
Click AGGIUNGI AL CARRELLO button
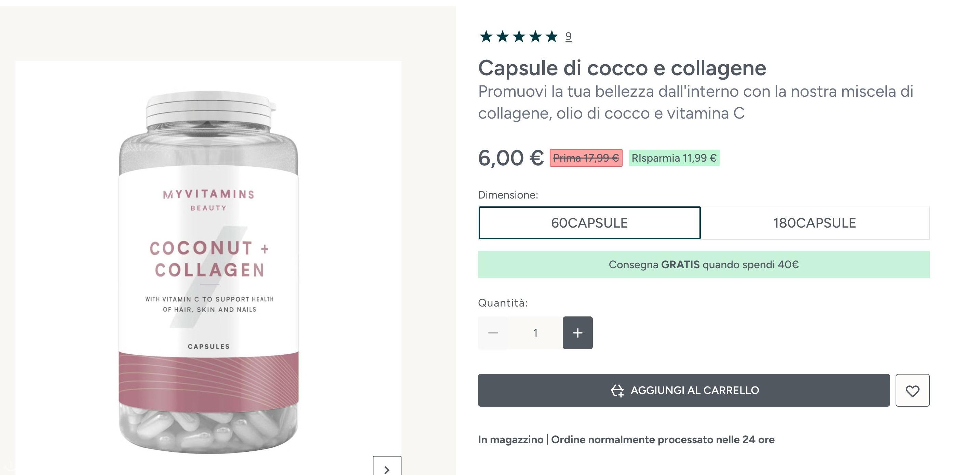(684, 390)
